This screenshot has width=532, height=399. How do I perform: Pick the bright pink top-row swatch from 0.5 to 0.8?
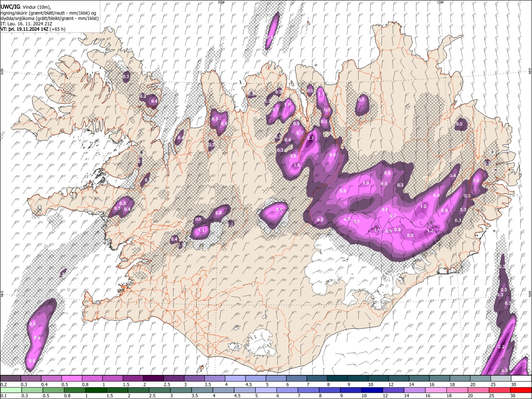point(72,379)
